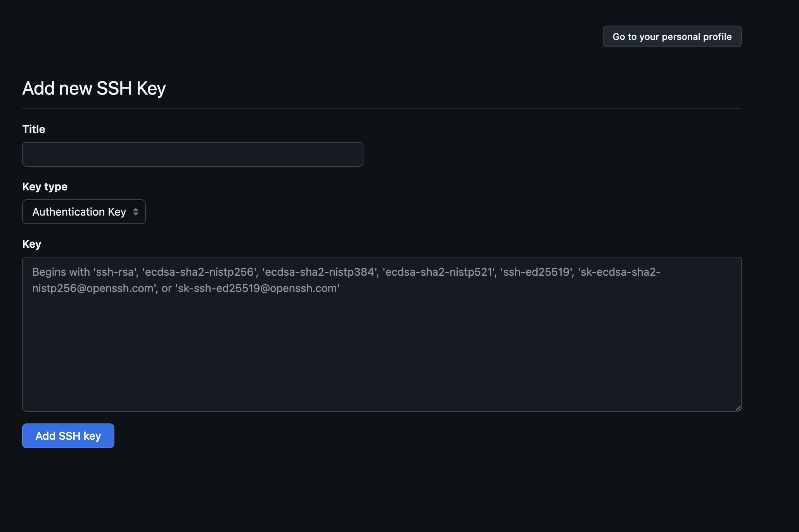Click the up-down arrows in Key type select
This screenshot has height=532, width=799.
135,212
